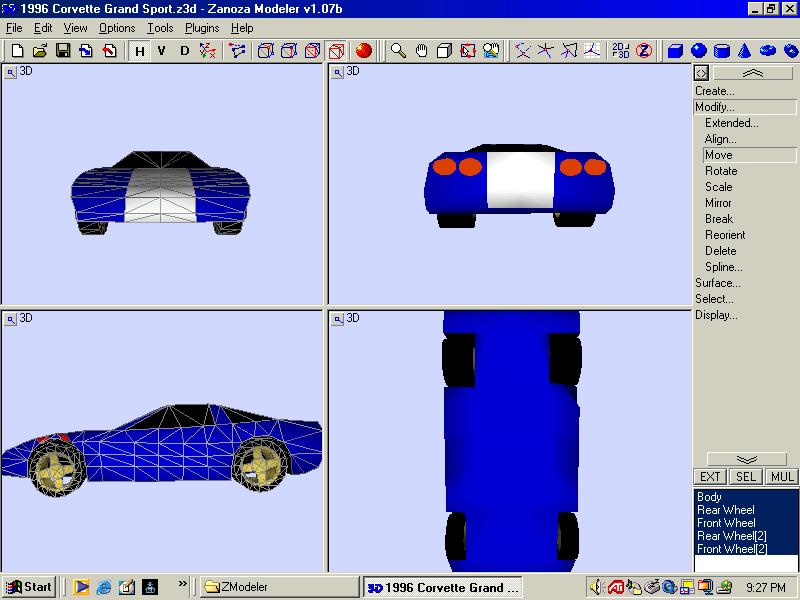The width and height of the screenshot is (800, 600).
Task: Choose the Mirror command
Action: [718, 203]
